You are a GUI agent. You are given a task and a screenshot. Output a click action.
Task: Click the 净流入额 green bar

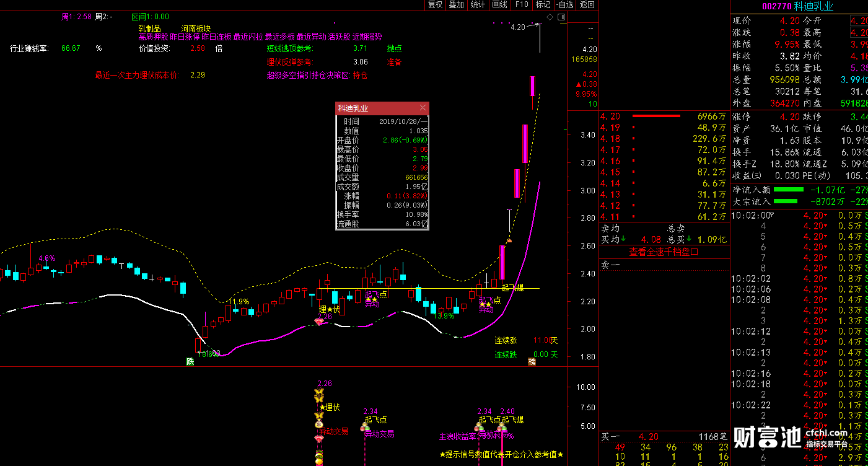[x=788, y=190]
